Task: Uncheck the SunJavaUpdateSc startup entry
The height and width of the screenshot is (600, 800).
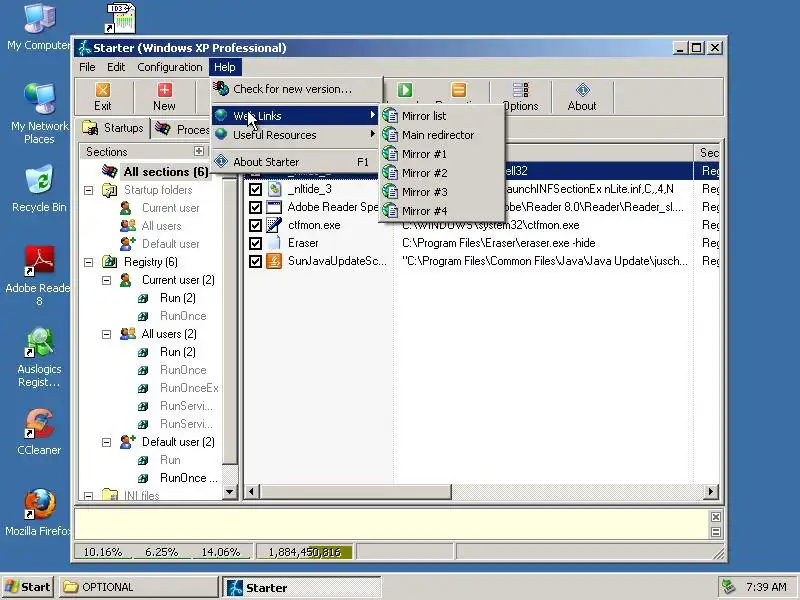Action: click(x=255, y=261)
